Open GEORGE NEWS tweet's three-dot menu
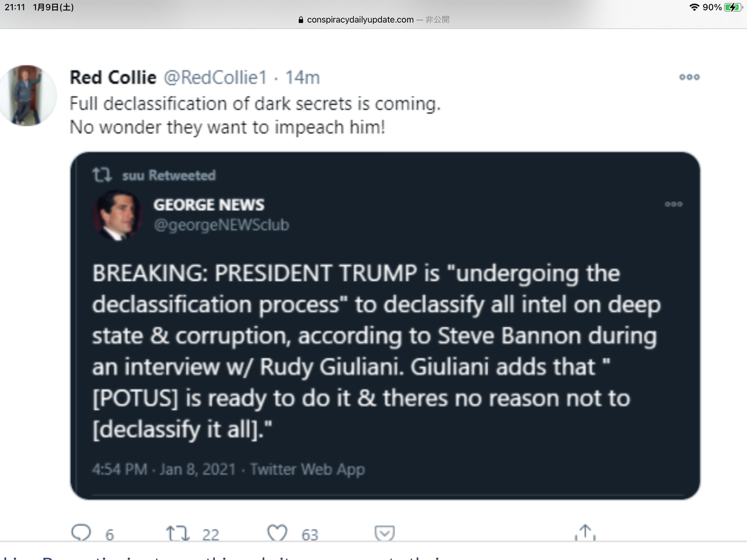The height and width of the screenshot is (560, 747). pyautogui.click(x=673, y=204)
